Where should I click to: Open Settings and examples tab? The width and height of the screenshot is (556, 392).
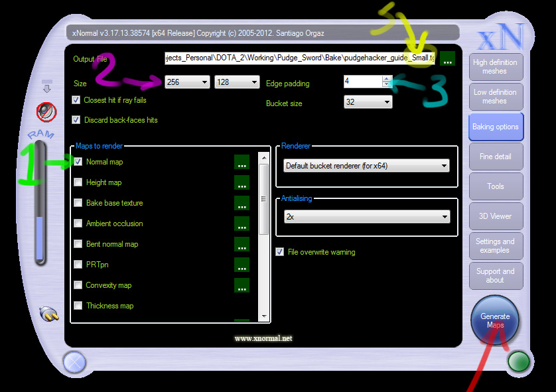[x=496, y=245]
